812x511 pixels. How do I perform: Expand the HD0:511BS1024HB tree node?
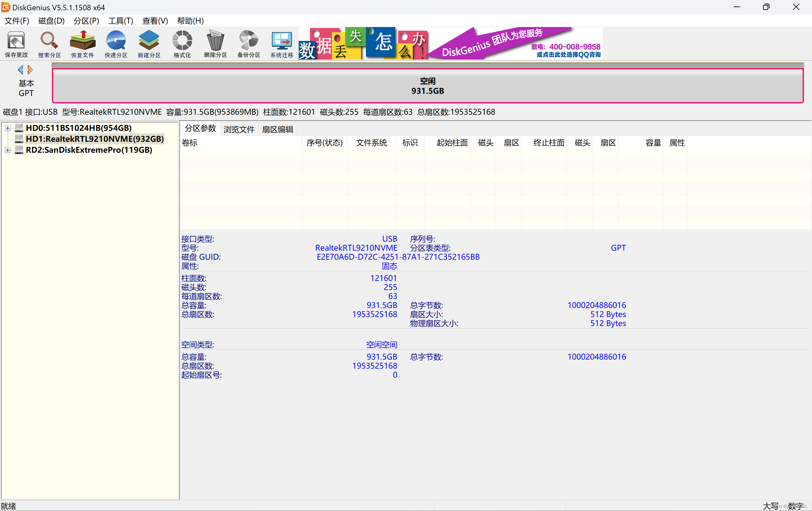point(7,128)
